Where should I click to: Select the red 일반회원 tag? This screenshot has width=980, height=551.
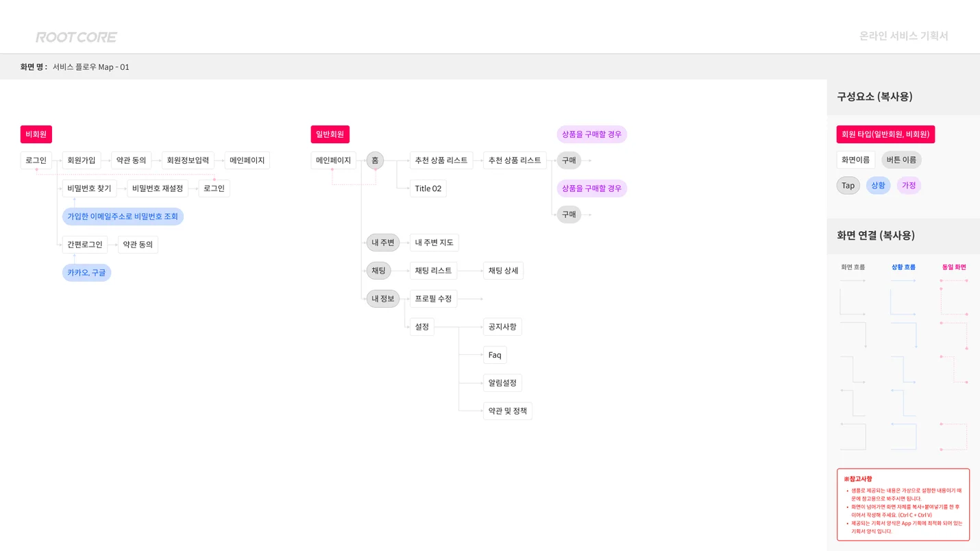330,134
